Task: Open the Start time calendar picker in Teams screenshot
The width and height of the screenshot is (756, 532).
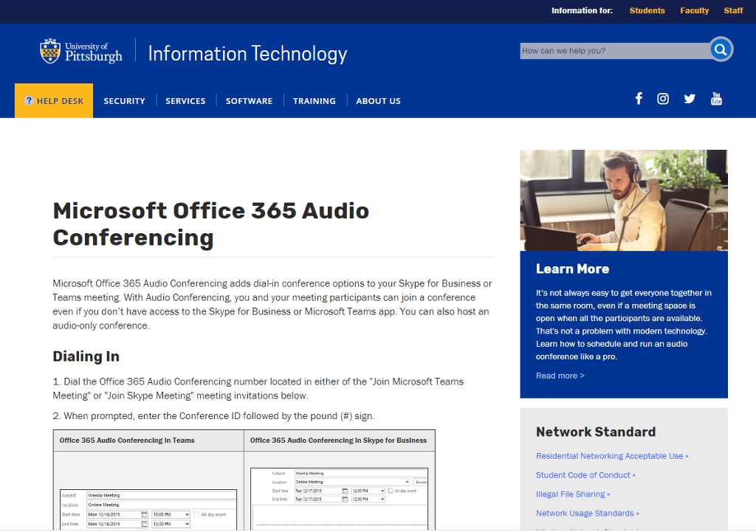Action: 145,514
